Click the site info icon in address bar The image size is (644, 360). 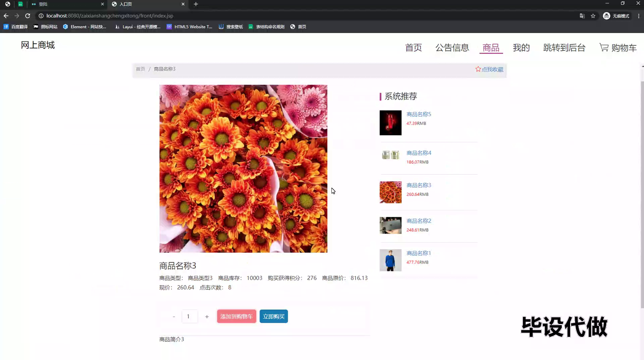41,16
